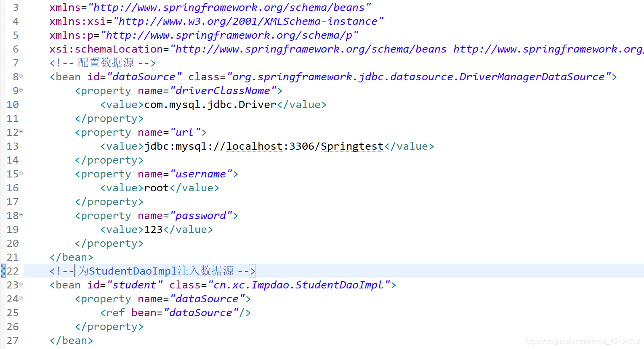Click the underlined word localhost

coord(254,146)
